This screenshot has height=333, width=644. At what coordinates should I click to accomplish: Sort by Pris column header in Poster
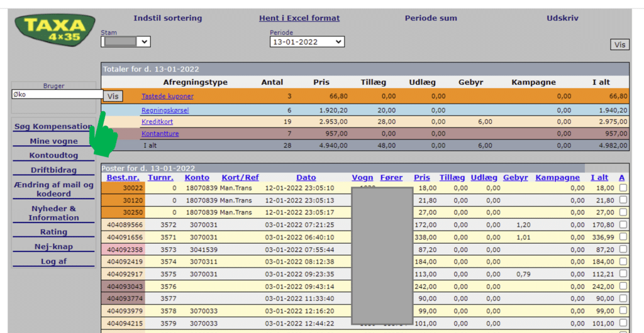422,178
